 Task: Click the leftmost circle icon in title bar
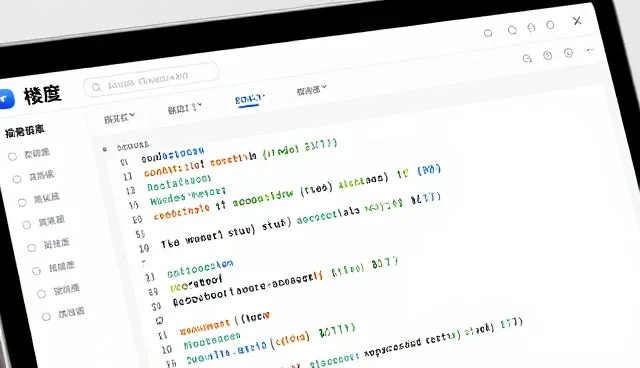tap(488, 33)
